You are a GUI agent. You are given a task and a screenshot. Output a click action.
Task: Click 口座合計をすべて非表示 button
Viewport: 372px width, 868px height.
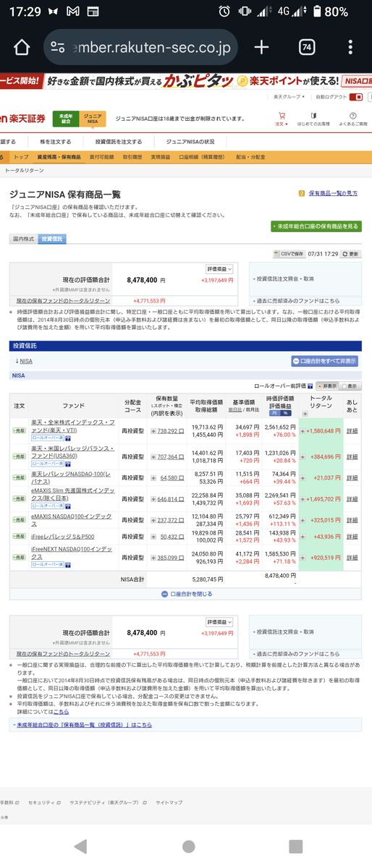tap(324, 361)
